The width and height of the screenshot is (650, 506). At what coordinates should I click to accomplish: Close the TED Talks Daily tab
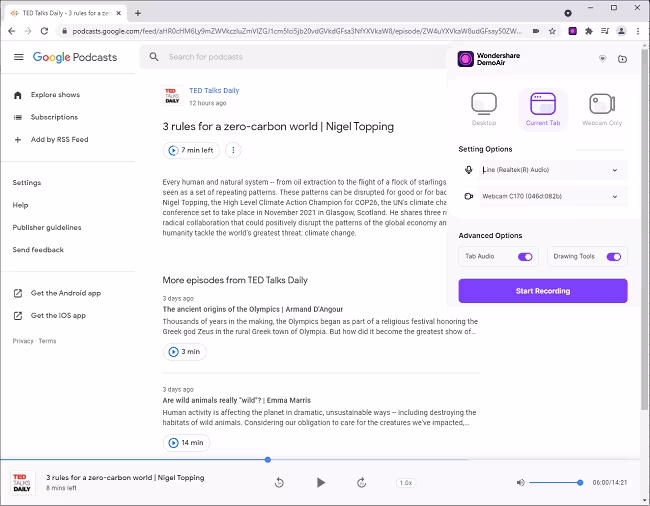coord(119,13)
